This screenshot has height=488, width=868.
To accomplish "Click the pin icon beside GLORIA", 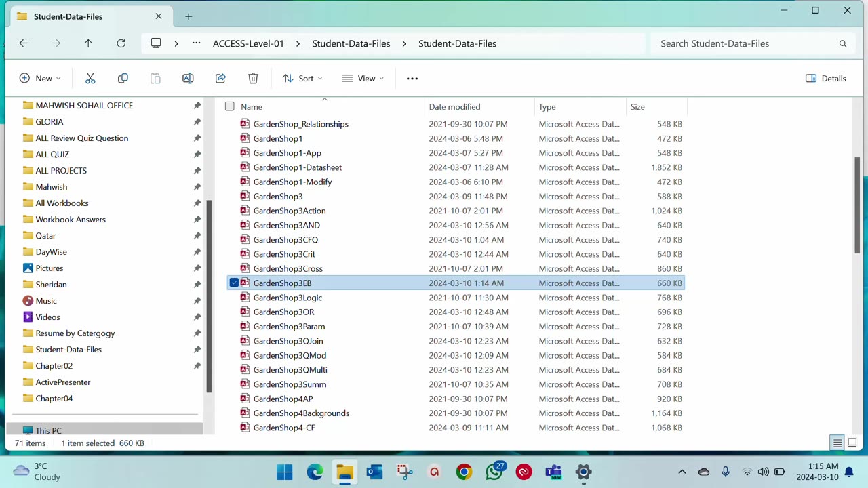I will click(x=197, y=122).
